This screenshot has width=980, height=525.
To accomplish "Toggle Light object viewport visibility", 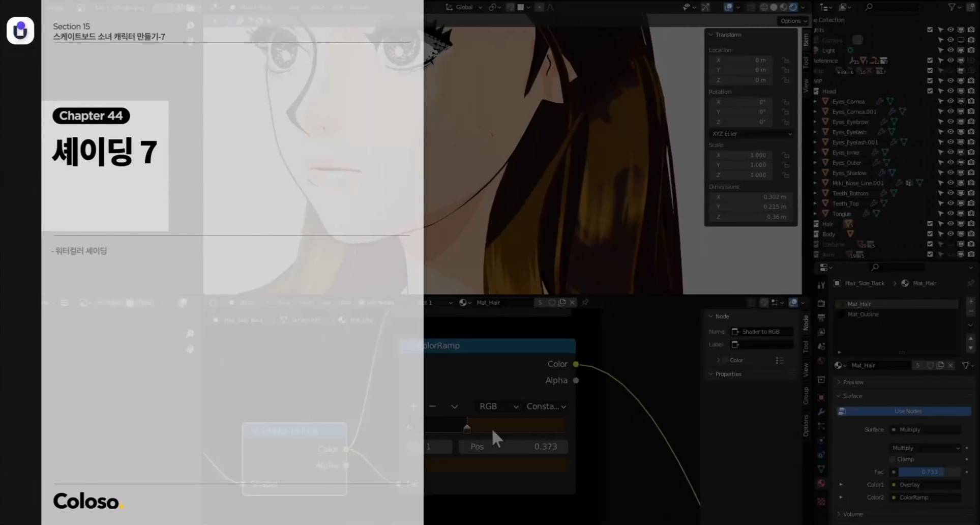I will click(x=951, y=50).
